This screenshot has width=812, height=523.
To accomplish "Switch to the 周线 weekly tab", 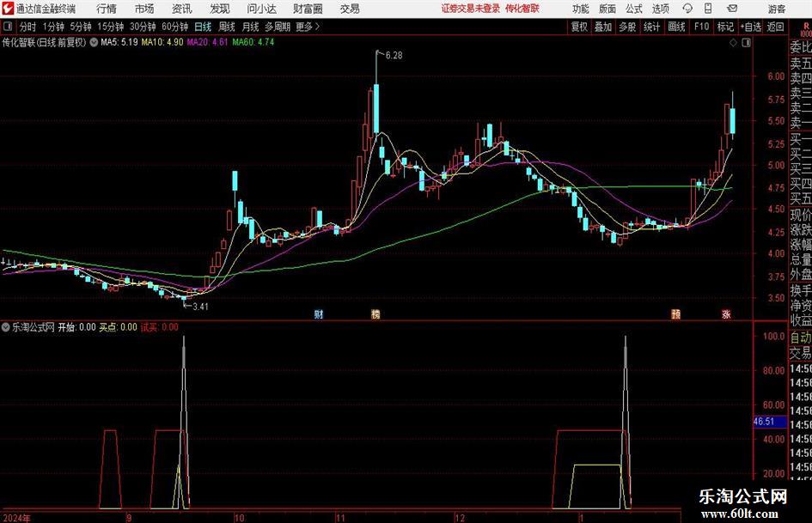I will tap(227, 27).
